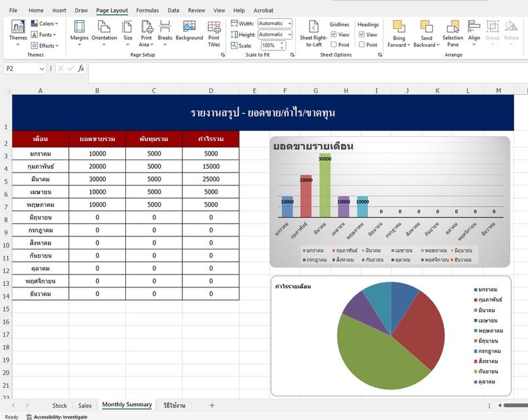Choose a paper Size
The height and width of the screenshot is (420, 528).
tap(128, 33)
